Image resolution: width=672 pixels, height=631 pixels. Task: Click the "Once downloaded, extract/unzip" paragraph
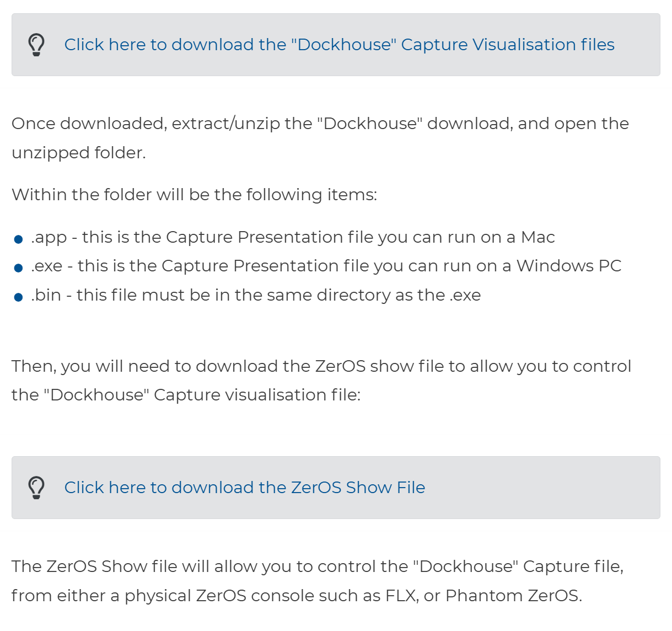320,138
